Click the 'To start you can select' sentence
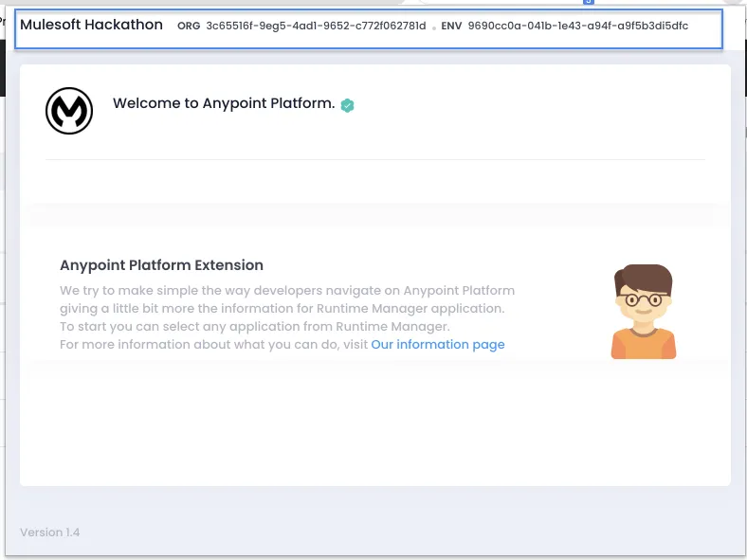This screenshot has width=747, height=560. (x=255, y=327)
